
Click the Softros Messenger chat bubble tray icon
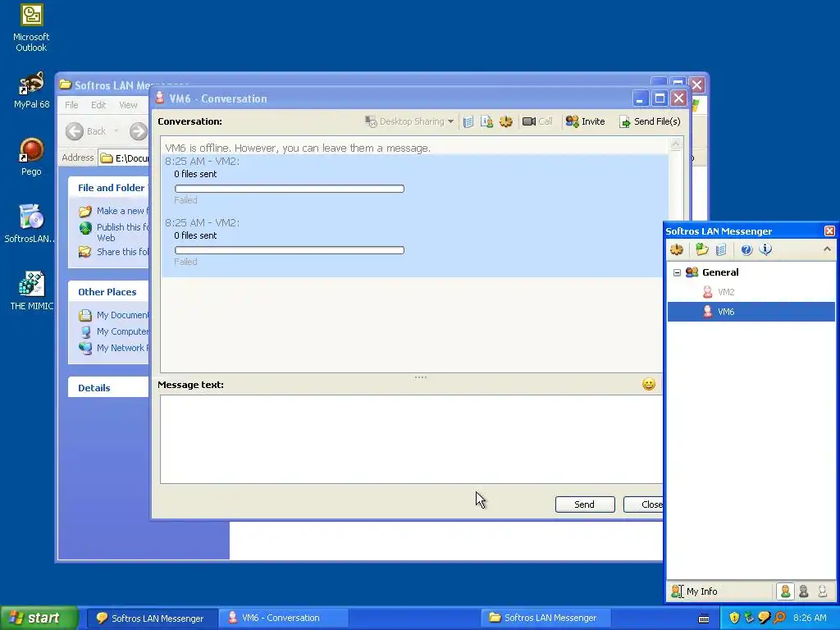[764, 619]
